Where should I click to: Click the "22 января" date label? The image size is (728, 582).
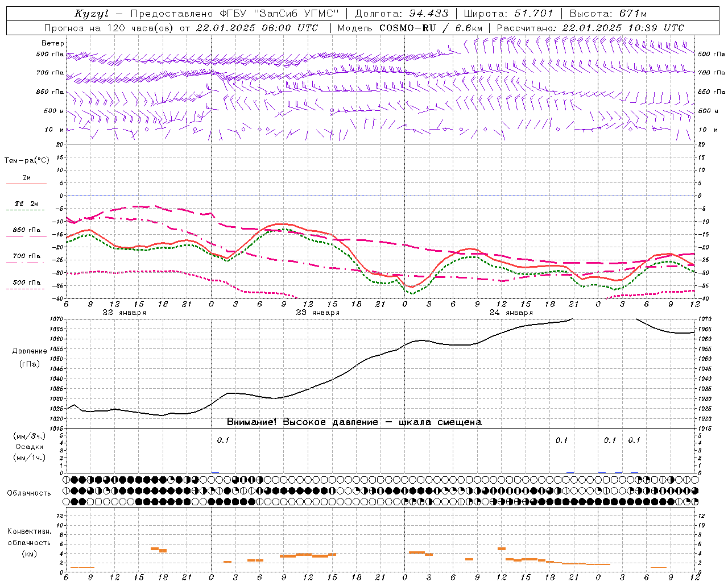(124, 313)
